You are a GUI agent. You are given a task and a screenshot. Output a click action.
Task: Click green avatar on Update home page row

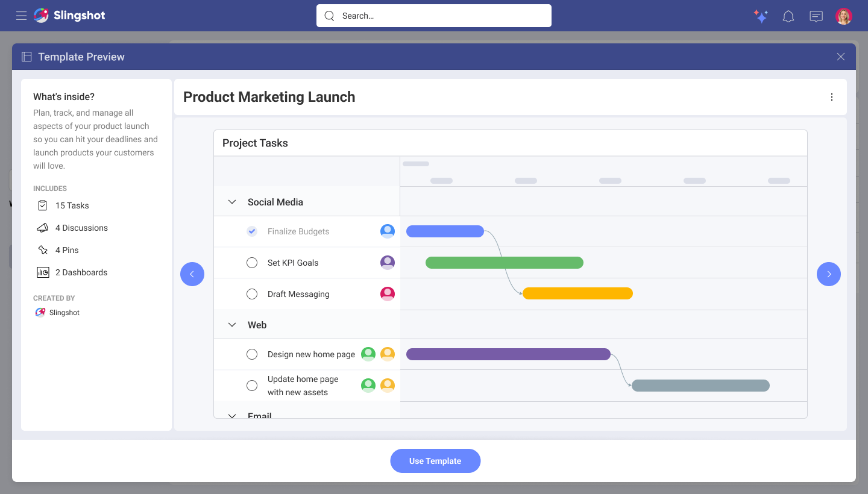(368, 386)
